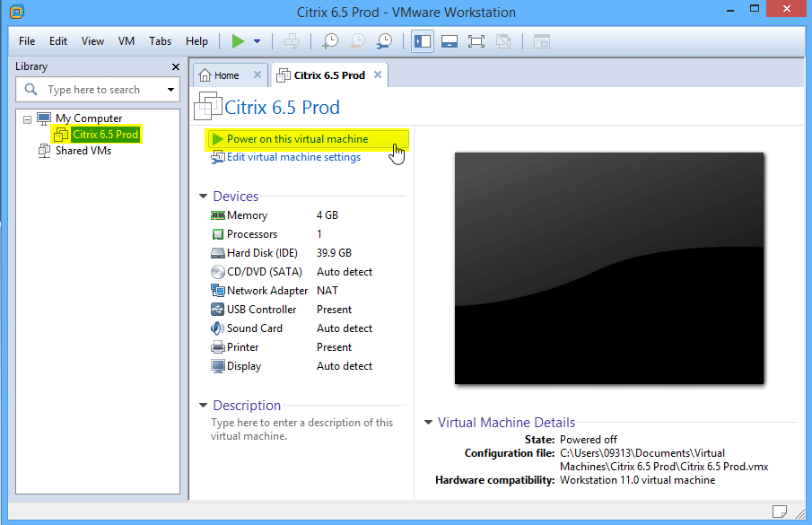Open the View menu

click(x=92, y=41)
